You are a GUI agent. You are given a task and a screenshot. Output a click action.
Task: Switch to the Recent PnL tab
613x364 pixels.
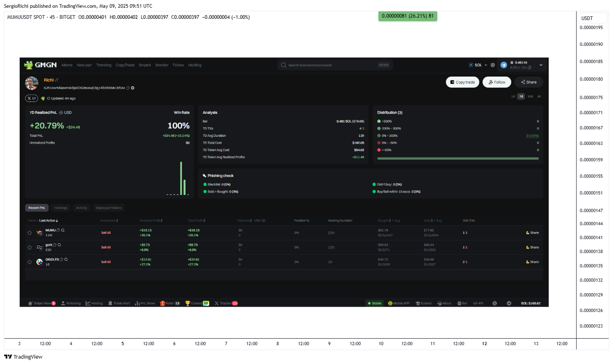click(x=37, y=208)
